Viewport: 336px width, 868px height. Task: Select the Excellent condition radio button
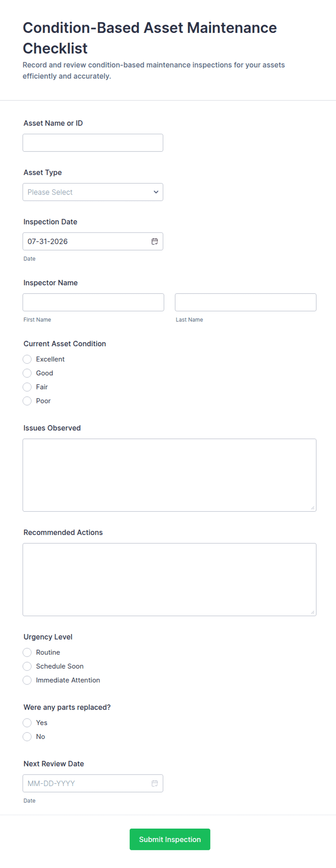tap(27, 359)
